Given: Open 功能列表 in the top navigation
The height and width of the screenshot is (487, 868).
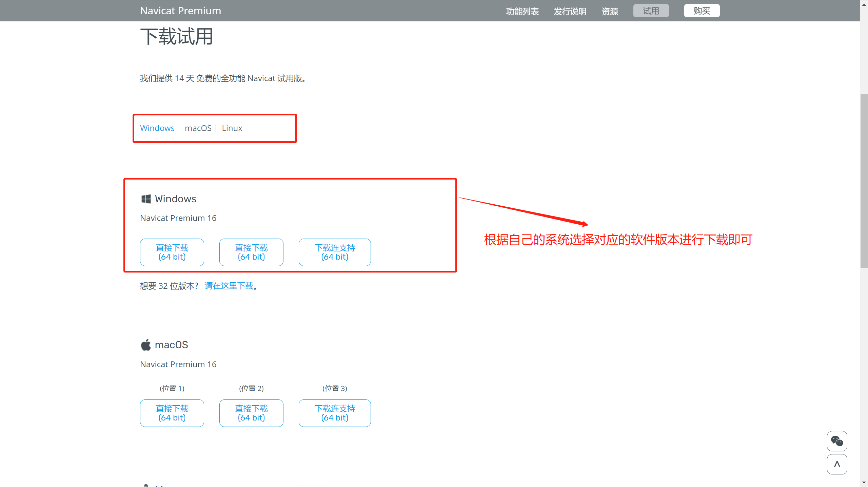Looking at the screenshot, I should pos(522,11).
